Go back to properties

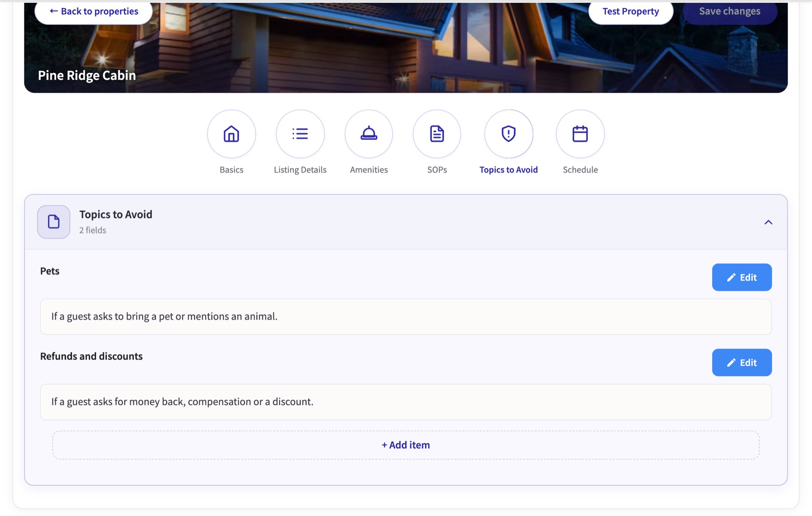coord(94,12)
